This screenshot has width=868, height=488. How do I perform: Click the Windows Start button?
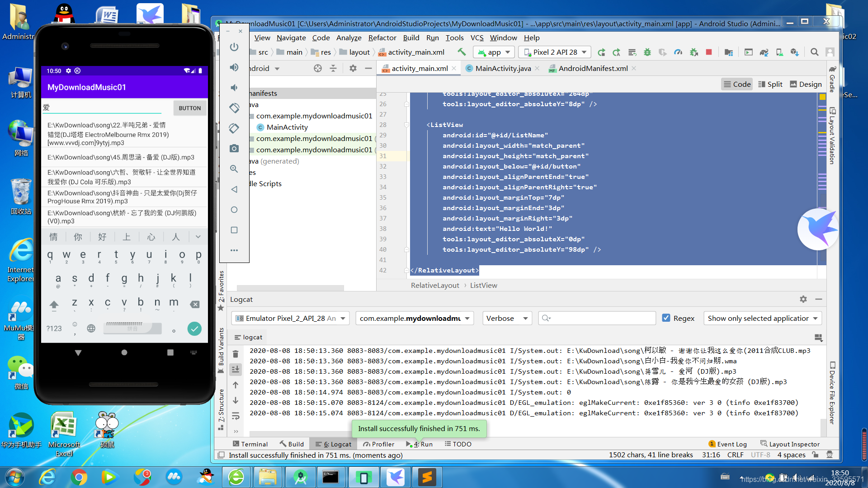(14, 477)
